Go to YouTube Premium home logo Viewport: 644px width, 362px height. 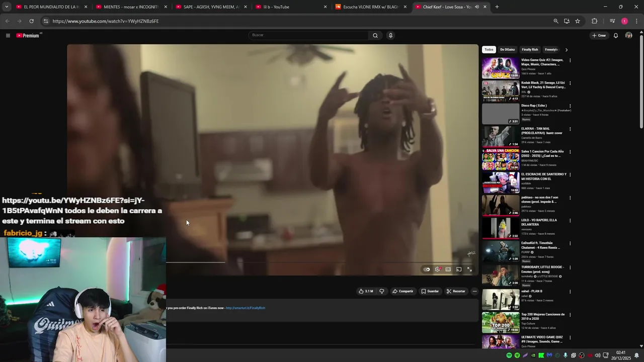[28, 35]
